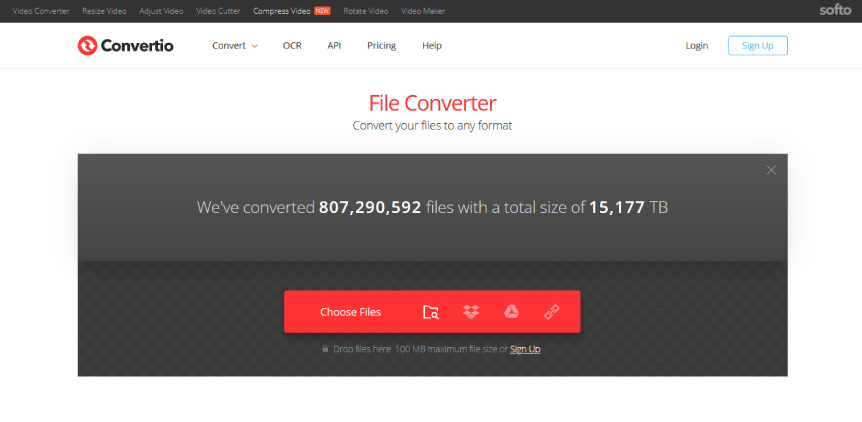Click the softo brand logo
Viewport: 862px width, 422px height.
pyautogui.click(x=835, y=10)
